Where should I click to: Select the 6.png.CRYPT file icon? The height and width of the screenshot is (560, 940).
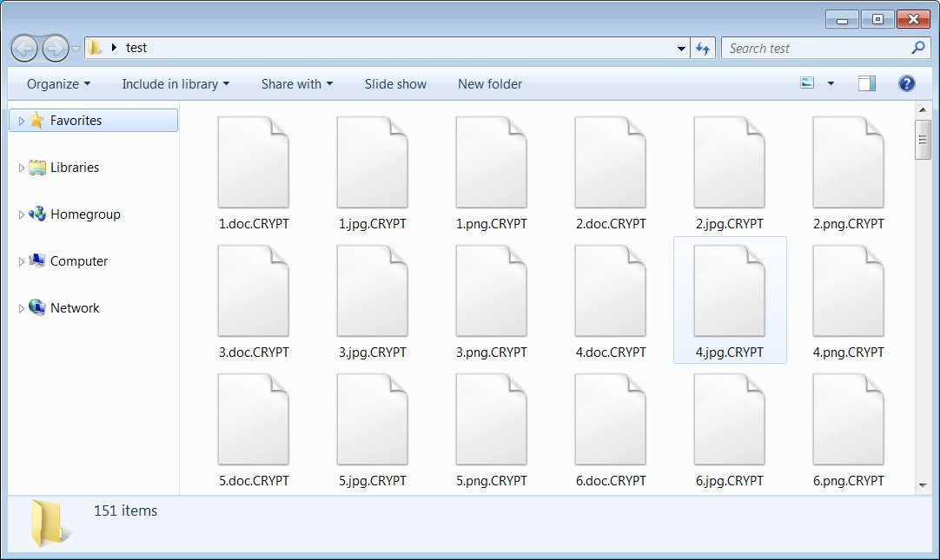click(x=848, y=420)
